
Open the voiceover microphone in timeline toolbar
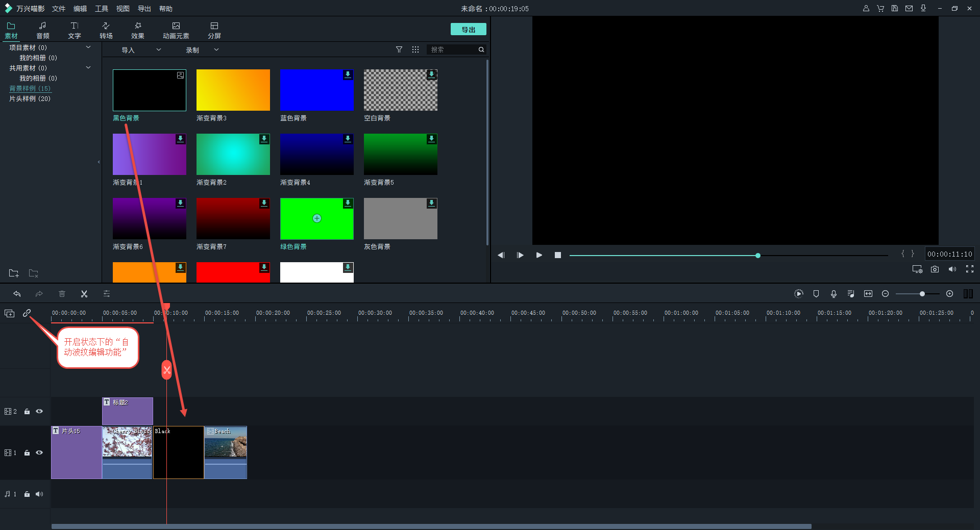[834, 294]
